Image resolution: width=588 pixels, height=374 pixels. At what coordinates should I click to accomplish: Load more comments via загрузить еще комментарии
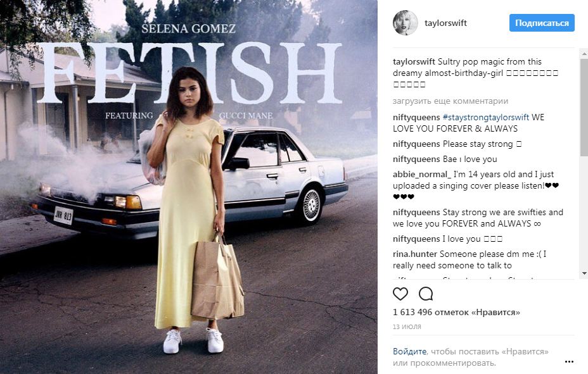pos(450,101)
